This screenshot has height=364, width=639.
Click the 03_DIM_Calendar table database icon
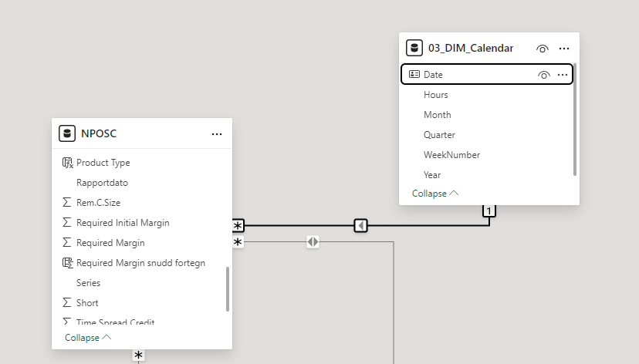coord(414,48)
